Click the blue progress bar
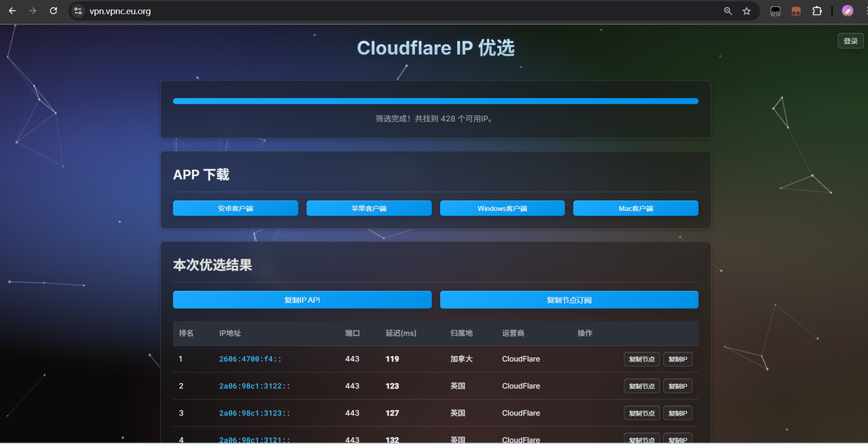This screenshot has width=868, height=444. (435, 101)
